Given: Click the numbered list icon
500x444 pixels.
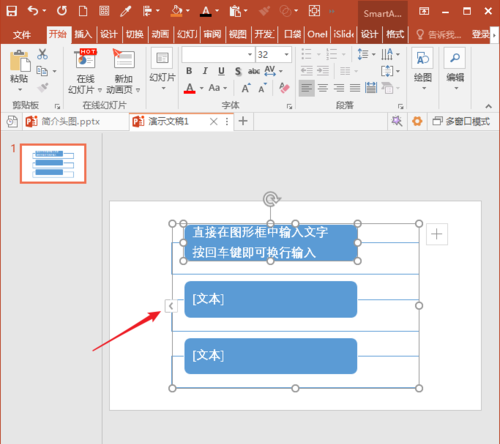Looking at the screenshot, I should pos(332,54).
